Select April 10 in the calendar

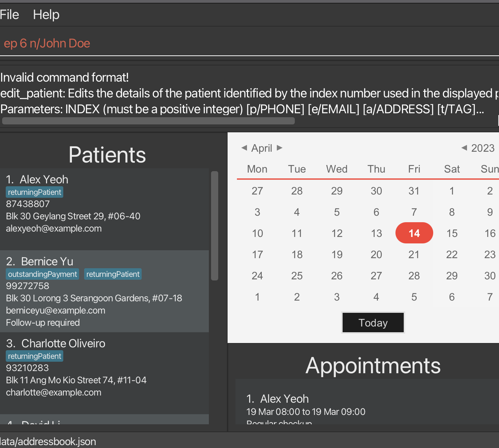click(257, 233)
